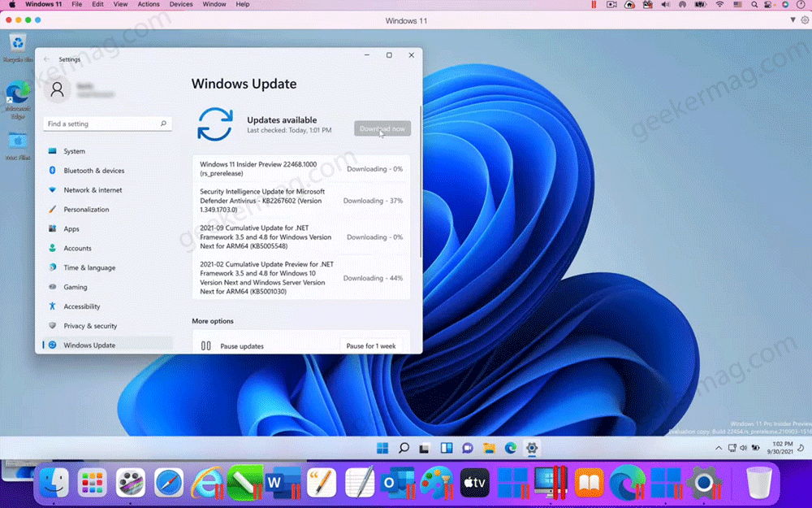Open the Recycle Bin desktop icon
The height and width of the screenshot is (508, 812).
[x=18, y=48]
